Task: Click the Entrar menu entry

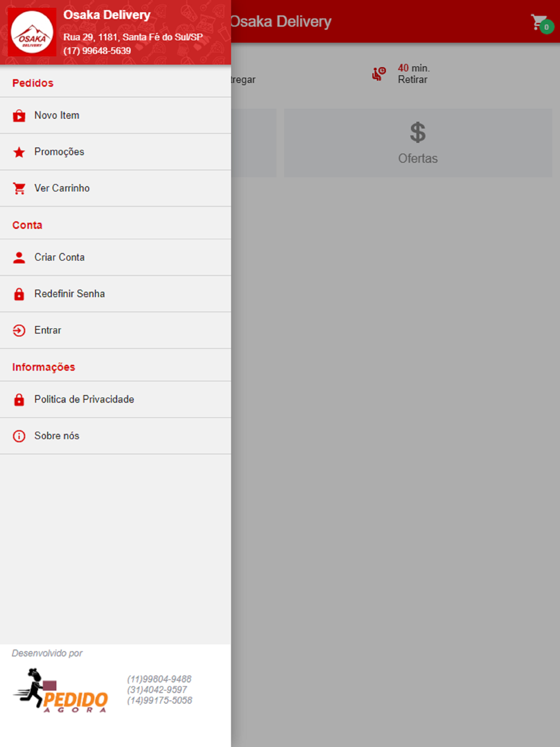Action: [x=115, y=330]
